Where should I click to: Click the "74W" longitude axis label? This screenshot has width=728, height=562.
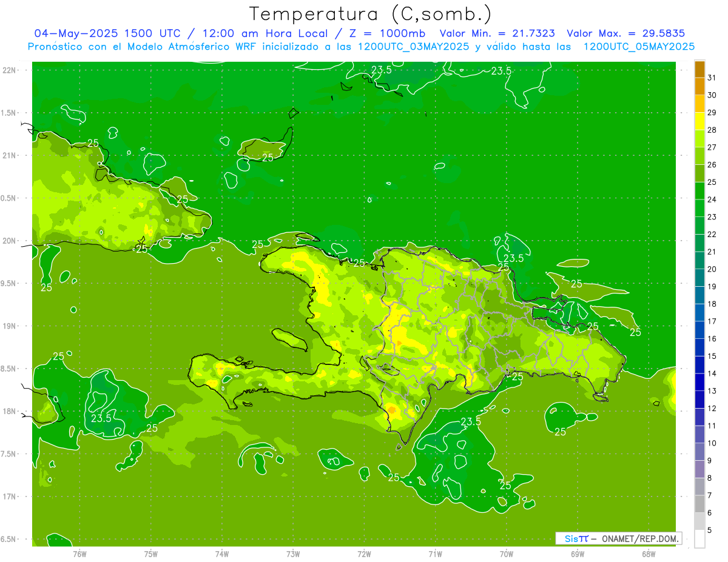coord(222,554)
